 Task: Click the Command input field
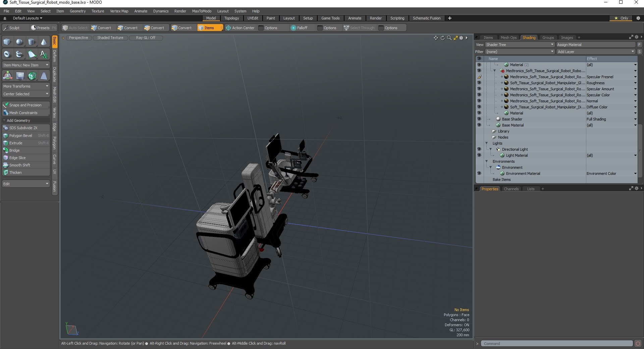click(557, 344)
